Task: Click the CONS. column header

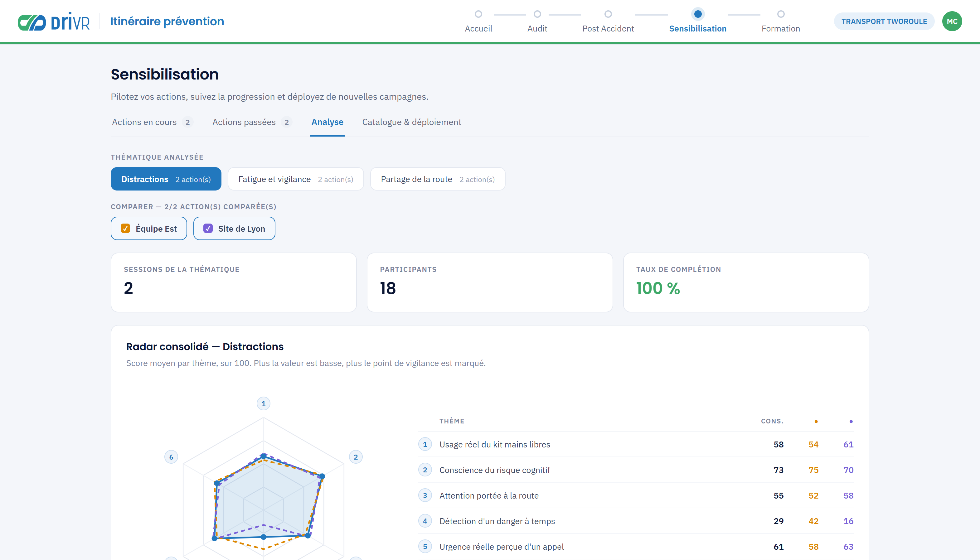Action: pos(772,421)
